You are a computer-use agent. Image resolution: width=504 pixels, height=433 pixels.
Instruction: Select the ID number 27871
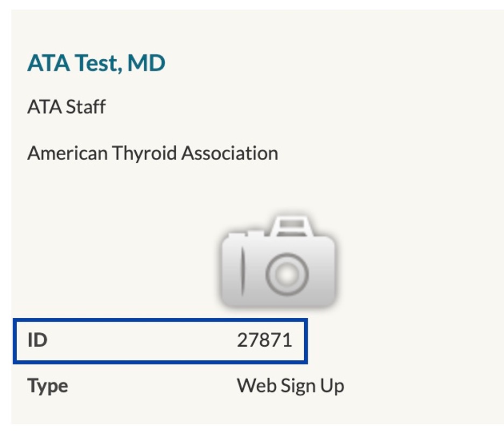tap(264, 340)
